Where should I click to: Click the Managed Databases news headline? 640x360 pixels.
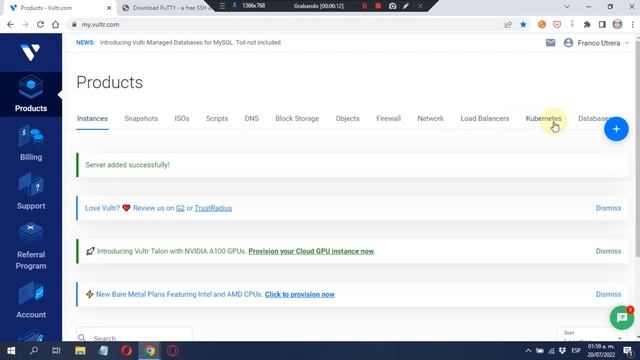pos(190,42)
